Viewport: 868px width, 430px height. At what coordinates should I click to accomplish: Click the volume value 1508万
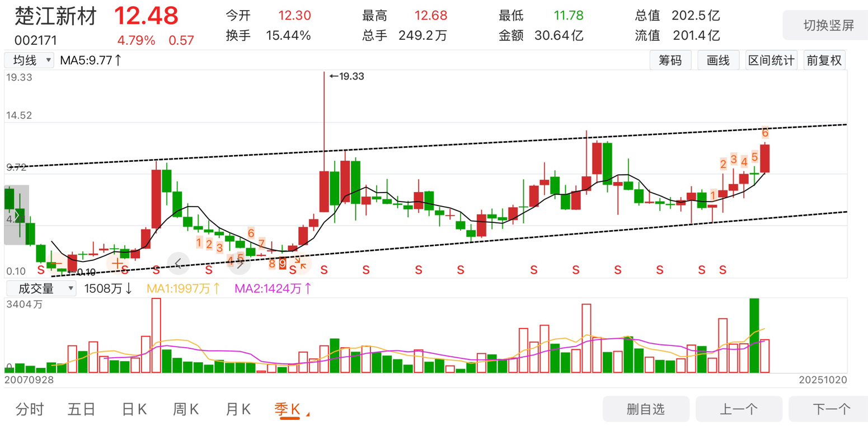tap(109, 289)
